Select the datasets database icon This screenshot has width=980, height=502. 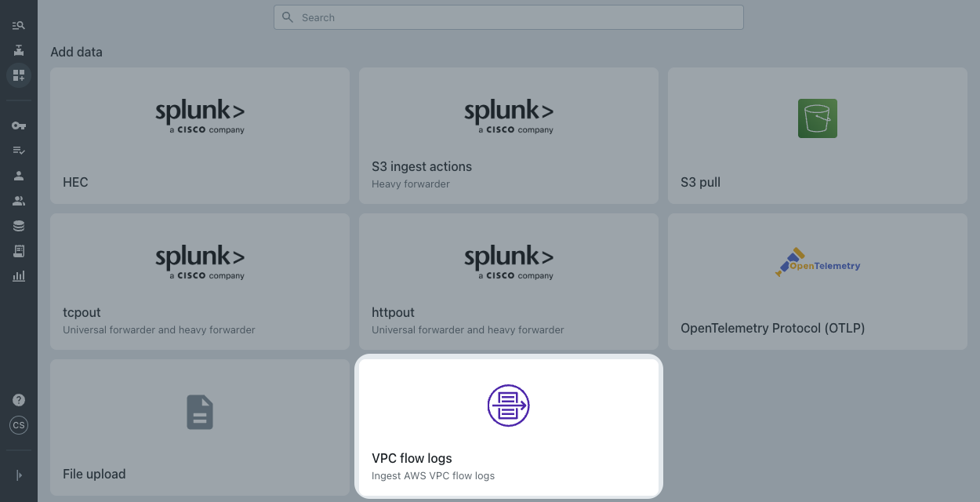18,225
